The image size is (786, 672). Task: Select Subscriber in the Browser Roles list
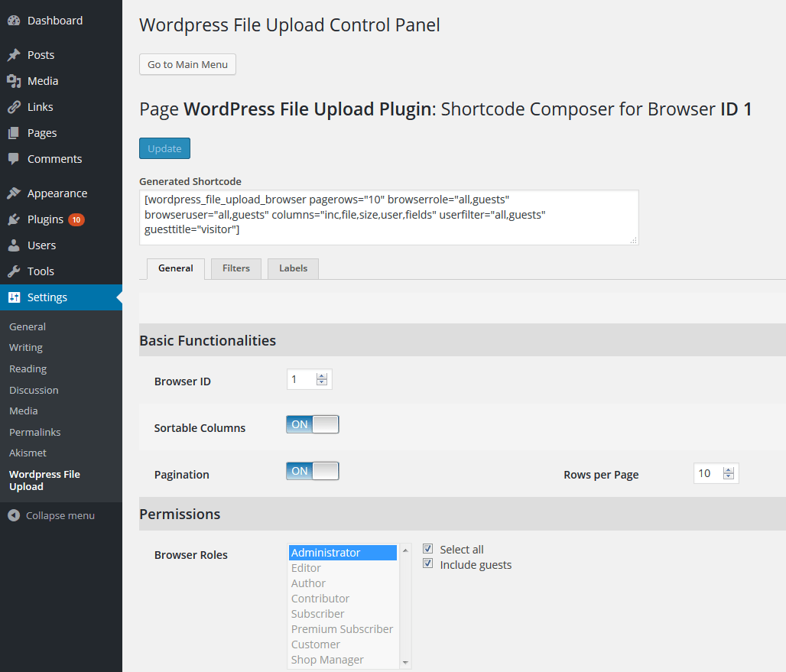coord(317,613)
